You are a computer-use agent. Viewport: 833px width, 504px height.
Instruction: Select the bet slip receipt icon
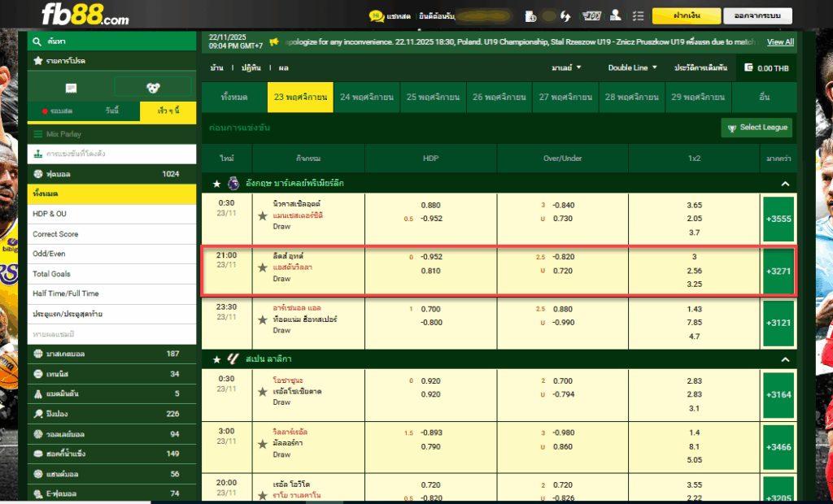pyautogui.click(x=71, y=88)
